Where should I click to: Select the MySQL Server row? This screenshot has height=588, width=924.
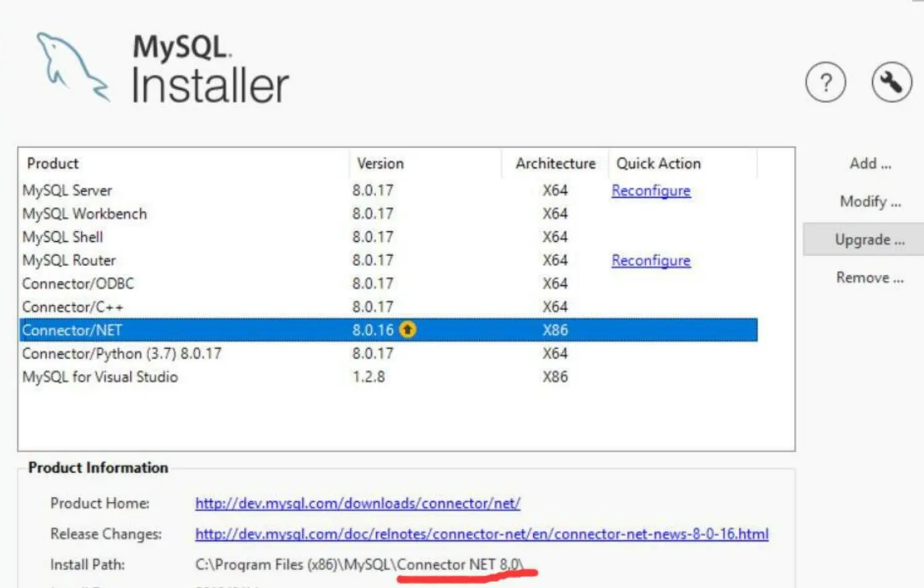tap(389, 190)
